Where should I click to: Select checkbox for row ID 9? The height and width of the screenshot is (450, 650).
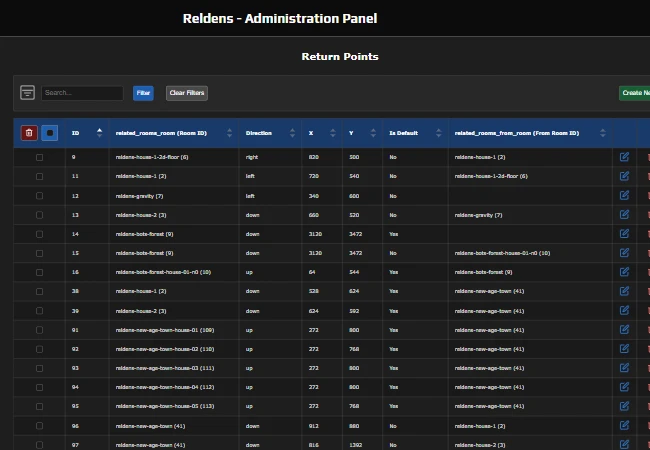(39, 157)
